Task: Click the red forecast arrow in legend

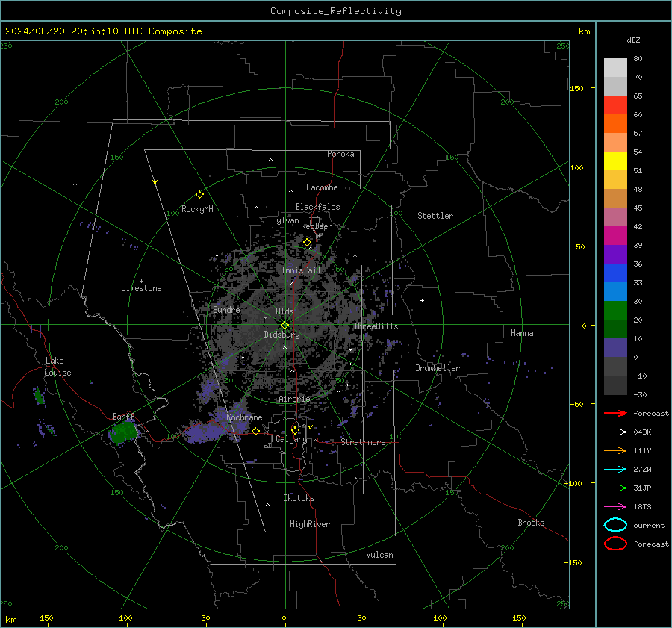Action: click(x=615, y=413)
